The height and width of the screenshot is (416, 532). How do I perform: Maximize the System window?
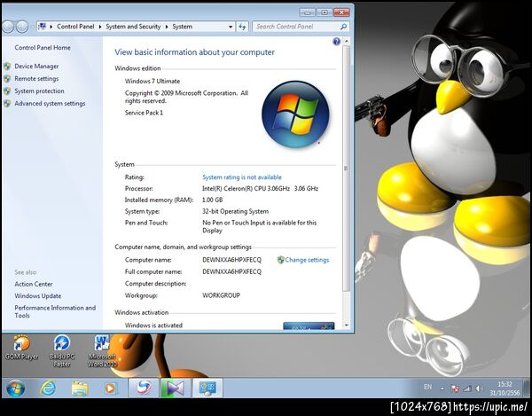[325, 12]
